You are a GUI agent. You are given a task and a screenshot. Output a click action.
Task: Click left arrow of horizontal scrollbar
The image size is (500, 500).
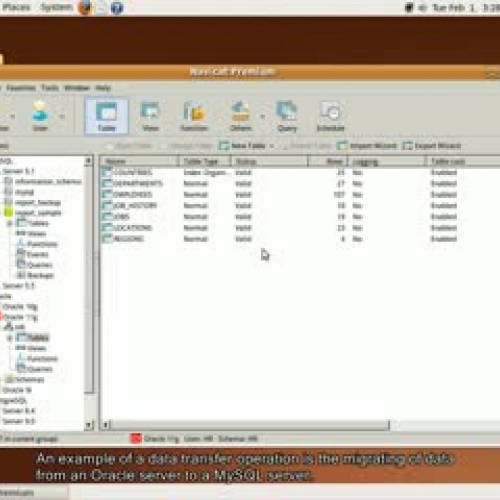coord(105,425)
